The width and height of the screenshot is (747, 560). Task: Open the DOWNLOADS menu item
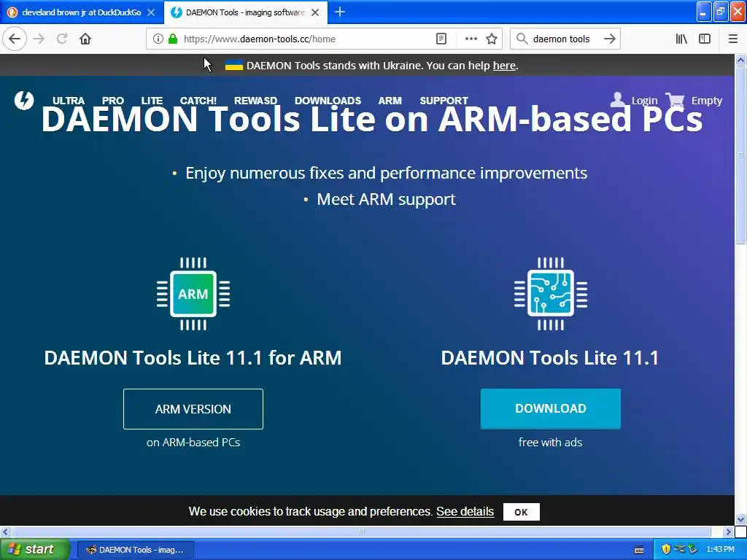(328, 101)
